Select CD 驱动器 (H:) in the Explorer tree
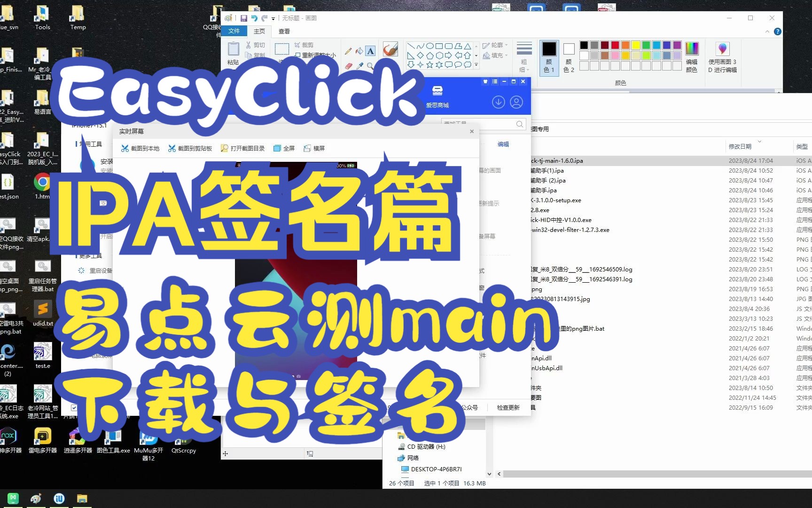The height and width of the screenshot is (508, 812). [x=422, y=447]
